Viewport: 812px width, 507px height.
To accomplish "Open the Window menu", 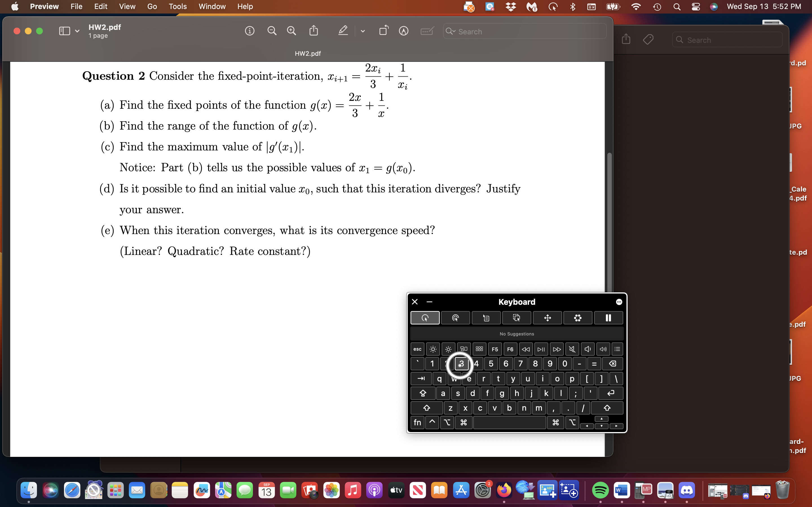I will pyautogui.click(x=212, y=6).
